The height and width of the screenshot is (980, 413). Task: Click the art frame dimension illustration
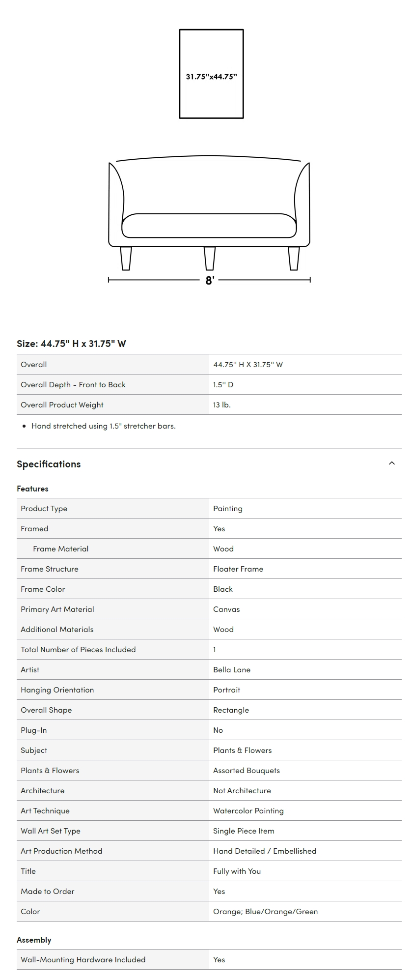click(211, 74)
